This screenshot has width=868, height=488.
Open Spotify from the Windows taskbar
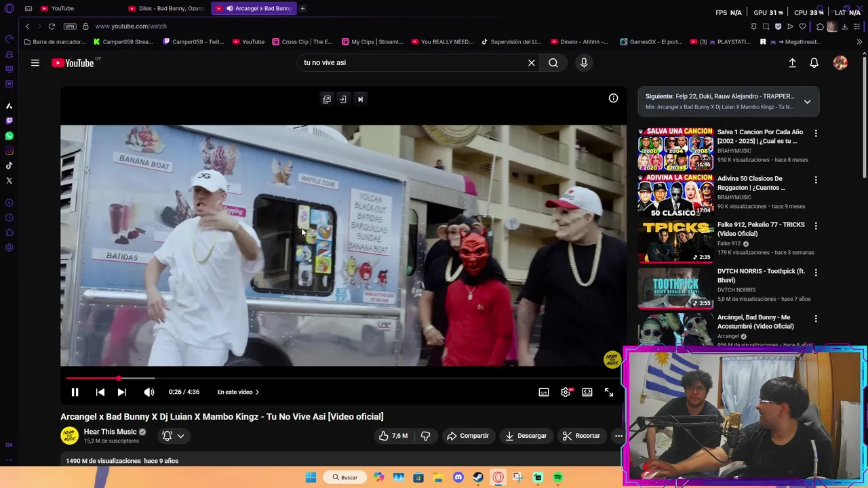click(x=557, y=477)
